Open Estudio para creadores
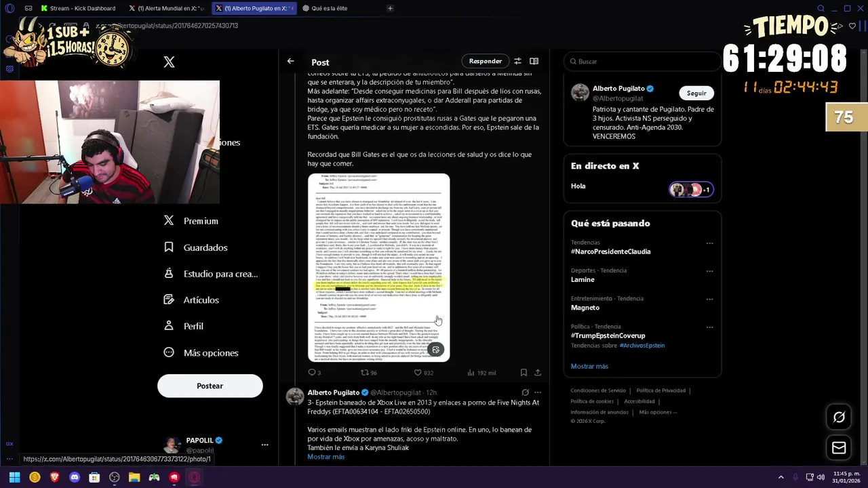Image resolution: width=868 pixels, height=488 pixels. [211, 274]
